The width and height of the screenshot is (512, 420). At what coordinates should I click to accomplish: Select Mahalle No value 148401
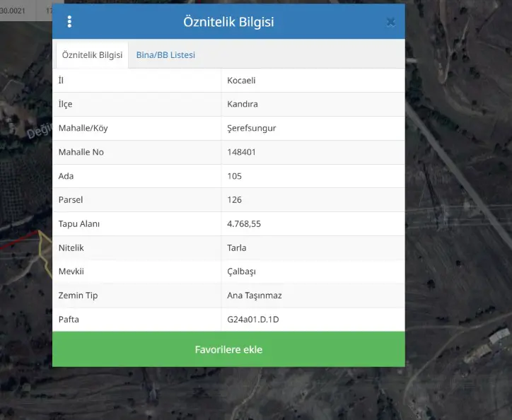coord(241,152)
